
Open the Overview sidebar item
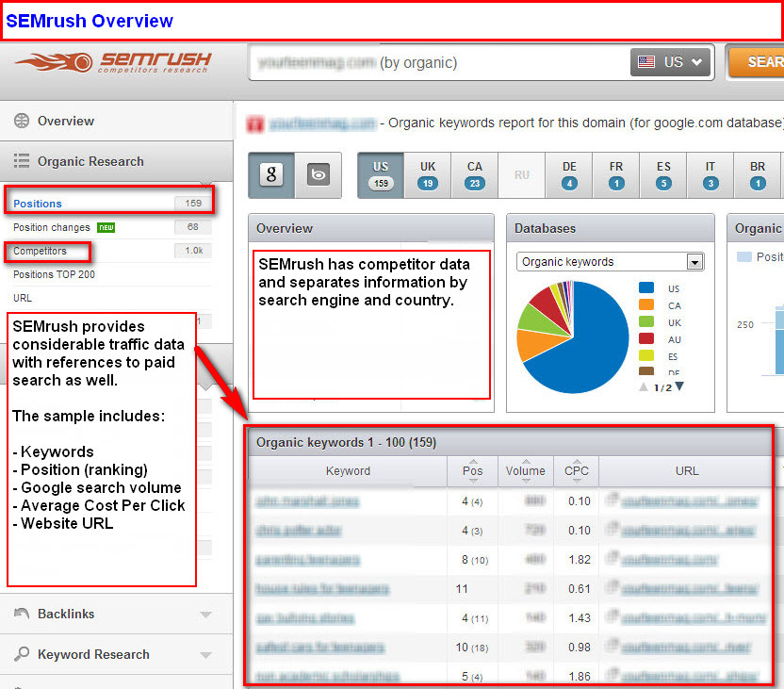point(116,121)
